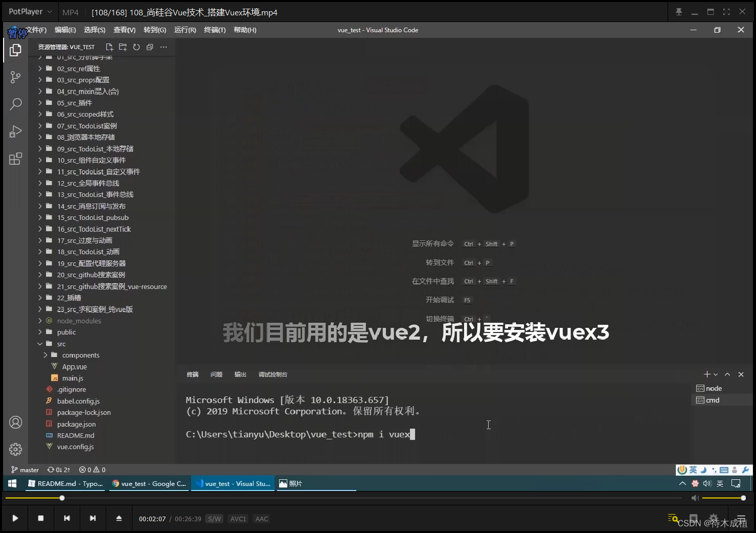This screenshot has width=756, height=533.
Task: Open Run and Debug view
Action: coord(15,131)
